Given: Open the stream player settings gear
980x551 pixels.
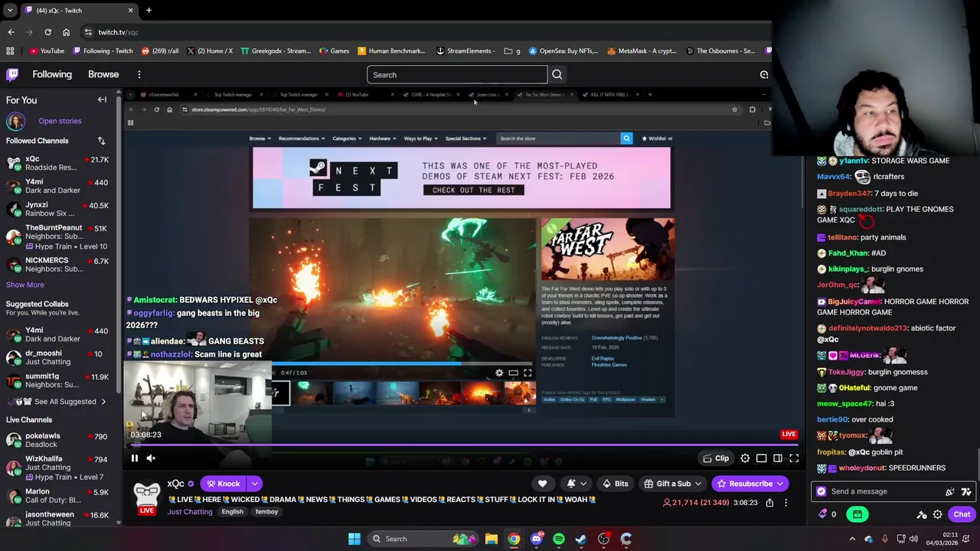Looking at the screenshot, I should click(x=745, y=458).
